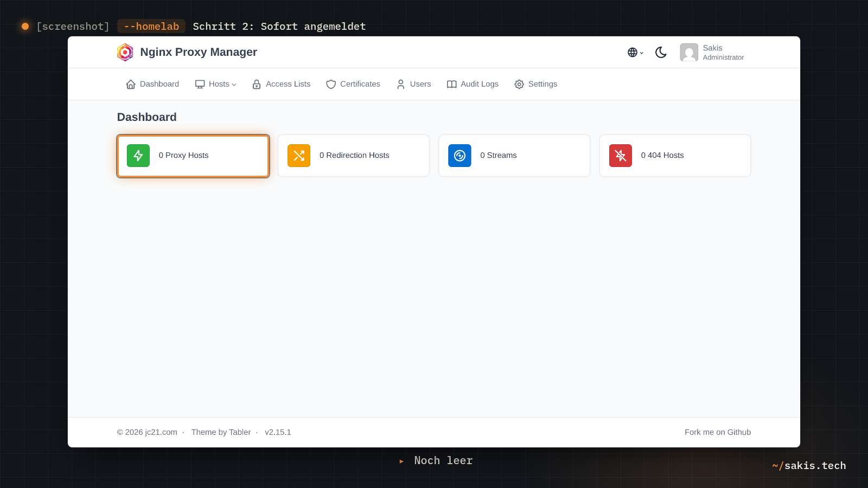This screenshot has height=488, width=868.
Task: Open the Settings page
Action: coord(536,84)
